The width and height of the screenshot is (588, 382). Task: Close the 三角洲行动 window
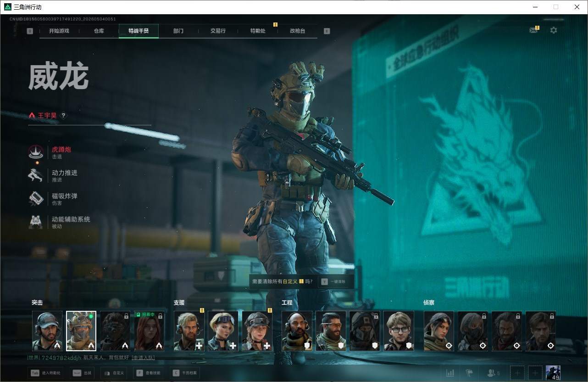[577, 7]
